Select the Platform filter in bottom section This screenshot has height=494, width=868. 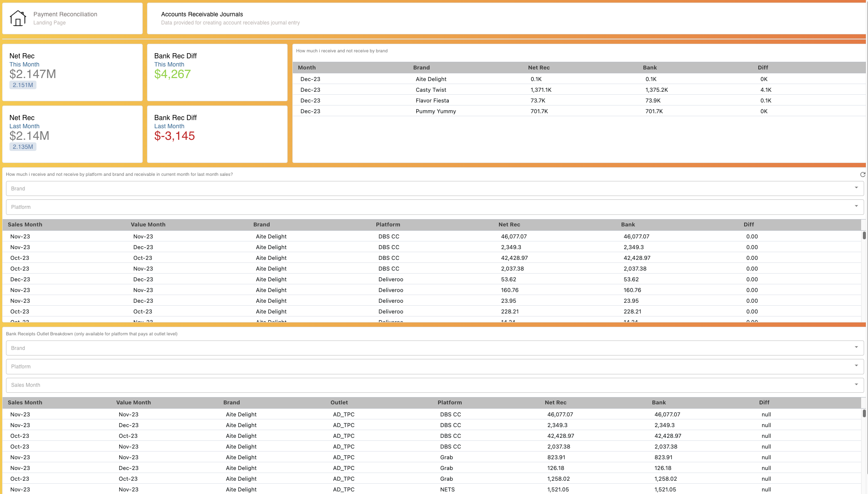pyautogui.click(x=434, y=366)
